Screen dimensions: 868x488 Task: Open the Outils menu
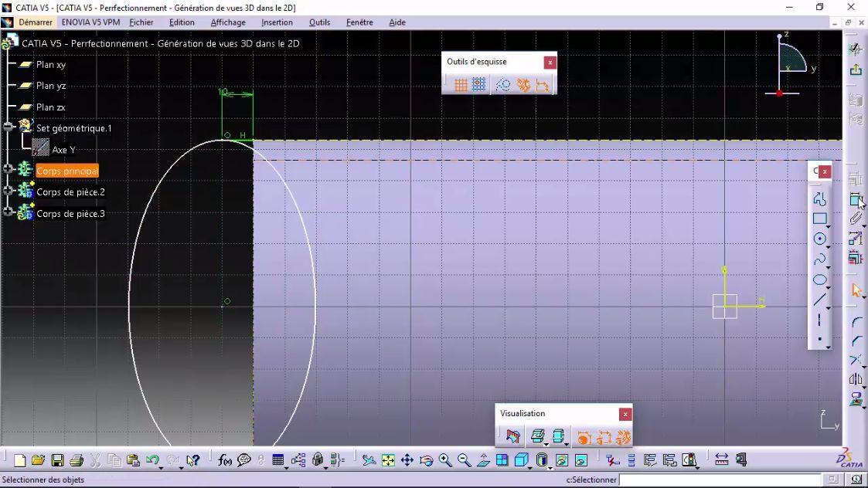[x=319, y=22]
